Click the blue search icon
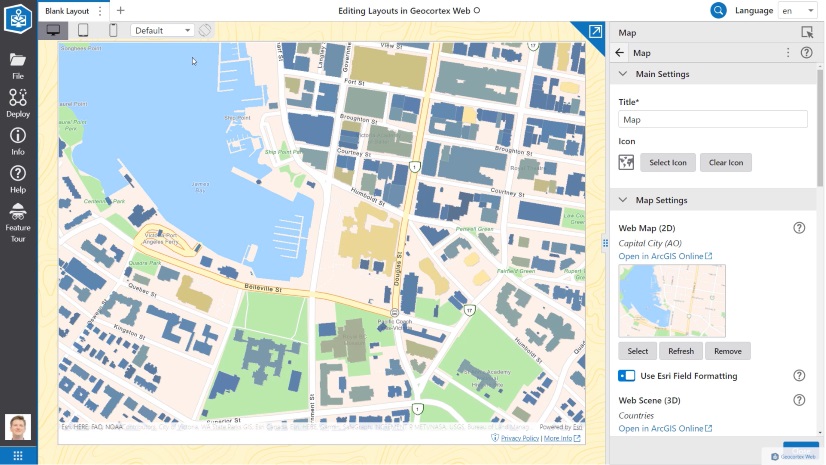826x465 pixels. pos(718,10)
